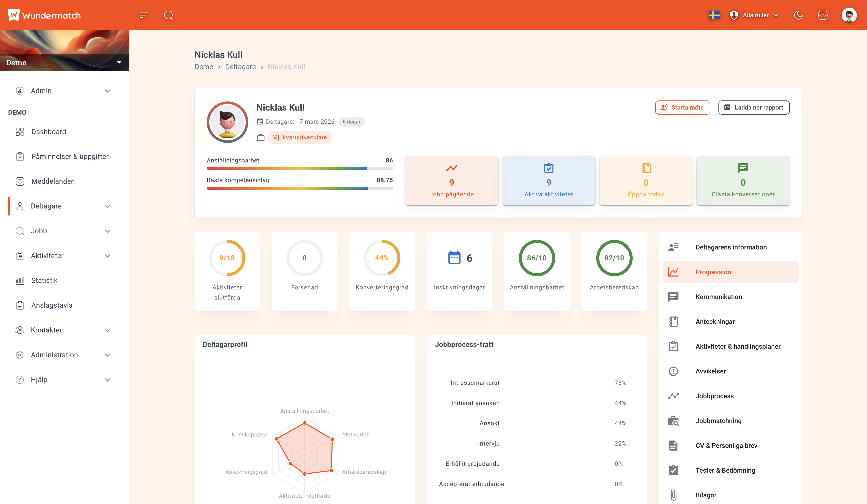Open the support/contact icon near the avatar
Image resolution: width=867 pixels, height=504 pixels.
[x=823, y=15]
